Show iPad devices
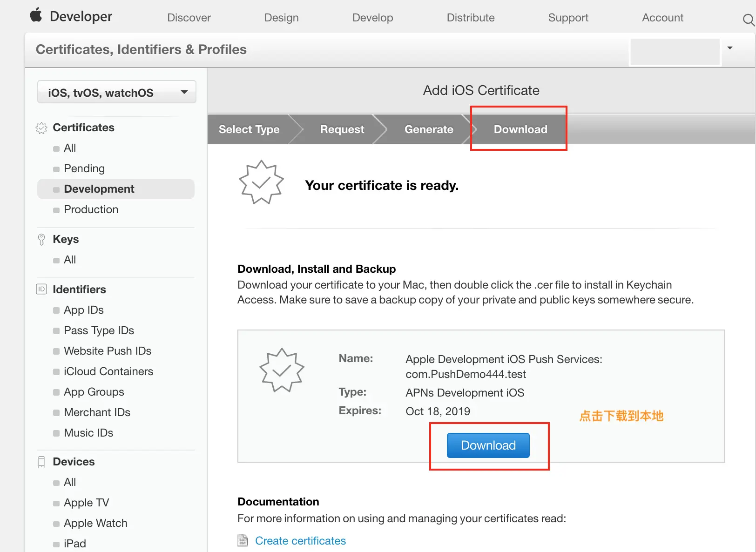This screenshot has width=756, height=552. pyautogui.click(x=75, y=544)
